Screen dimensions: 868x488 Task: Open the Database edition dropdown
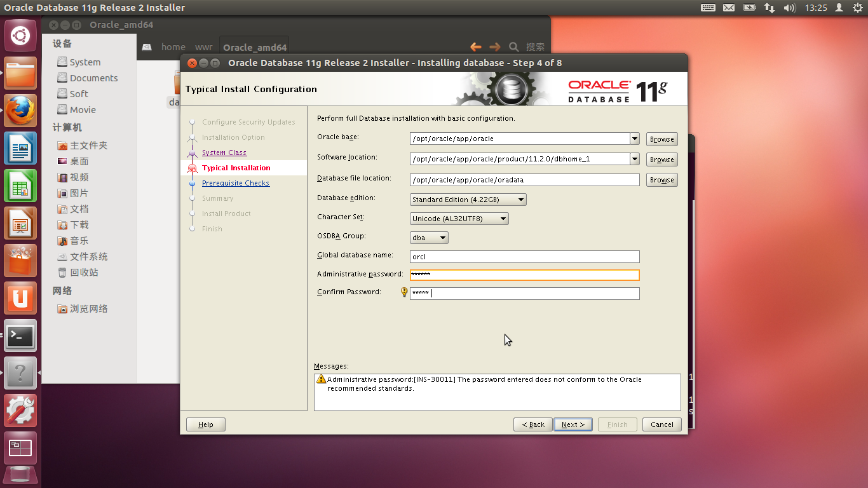click(468, 200)
